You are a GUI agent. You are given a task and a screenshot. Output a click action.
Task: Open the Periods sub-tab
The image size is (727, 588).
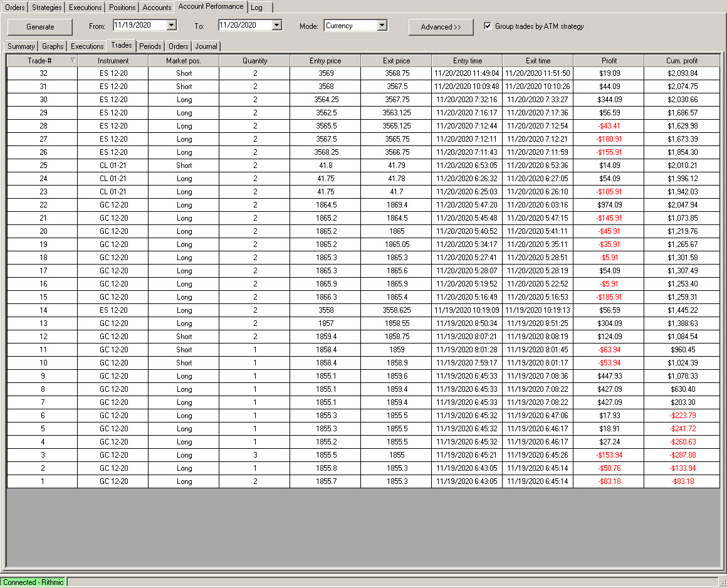pyautogui.click(x=150, y=46)
